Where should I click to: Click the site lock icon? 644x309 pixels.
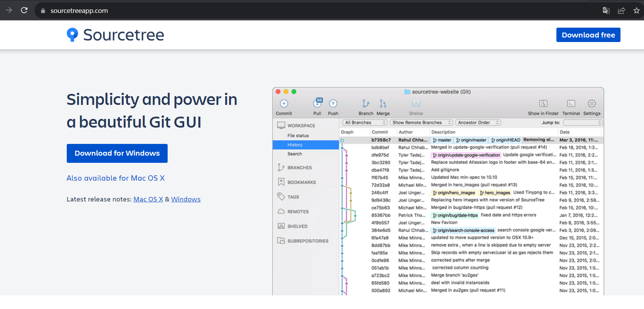point(43,11)
